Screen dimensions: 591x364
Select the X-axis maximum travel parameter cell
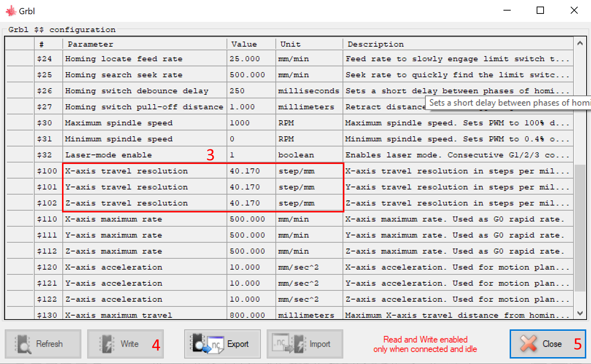145,313
